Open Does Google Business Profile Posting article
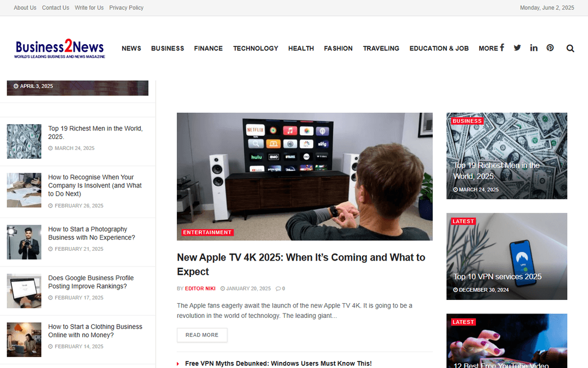 pyautogui.click(x=91, y=282)
